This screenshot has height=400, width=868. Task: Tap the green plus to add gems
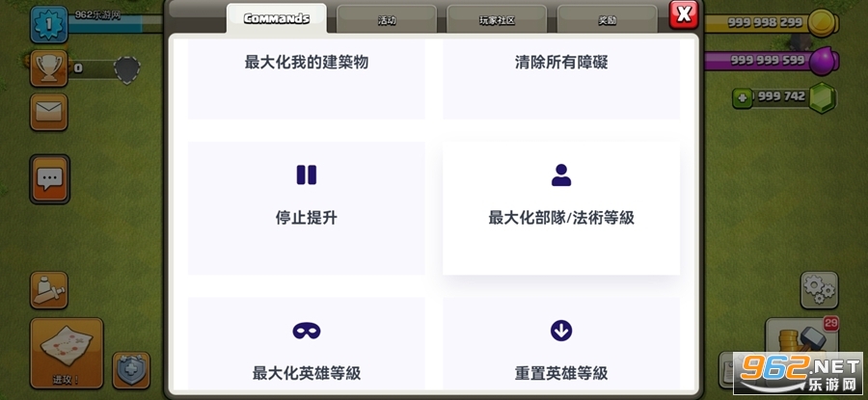click(743, 98)
